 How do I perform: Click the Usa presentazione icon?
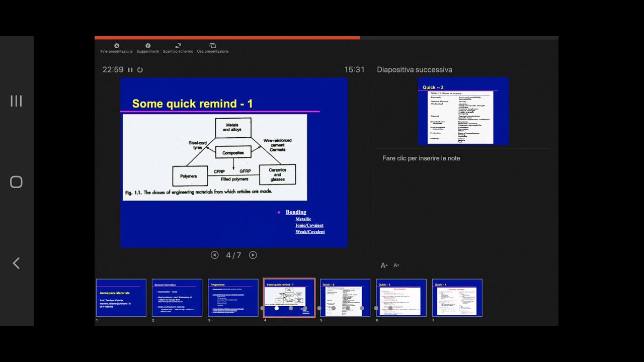[x=213, y=46]
